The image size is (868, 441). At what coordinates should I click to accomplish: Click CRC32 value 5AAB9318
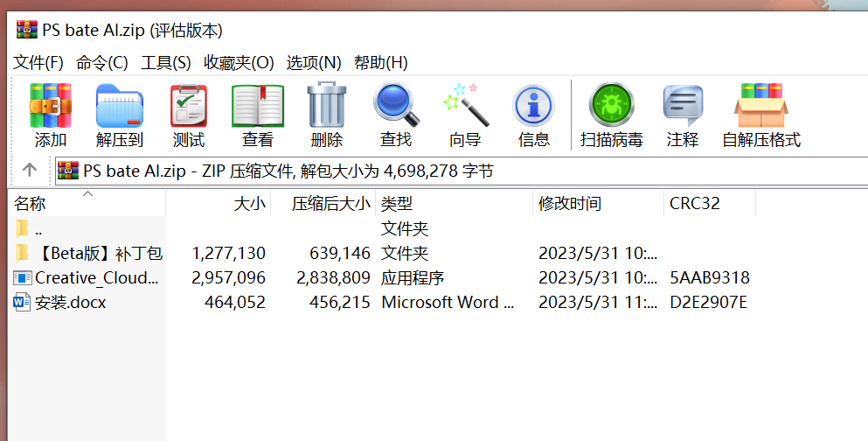click(710, 277)
